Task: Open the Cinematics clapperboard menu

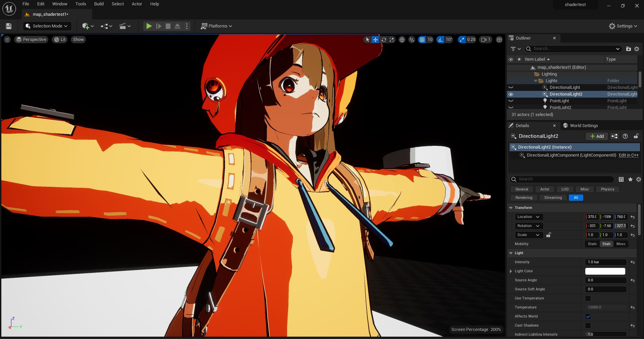Action: pyautogui.click(x=125, y=26)
